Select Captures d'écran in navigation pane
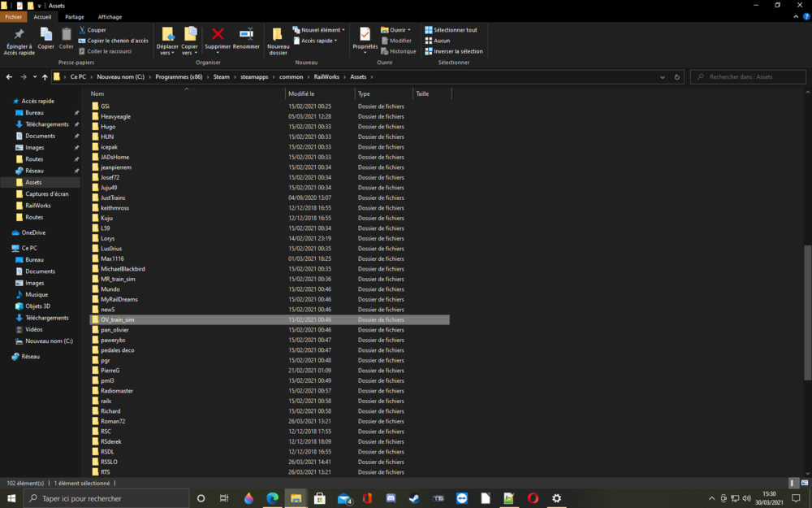 [46, 194]
